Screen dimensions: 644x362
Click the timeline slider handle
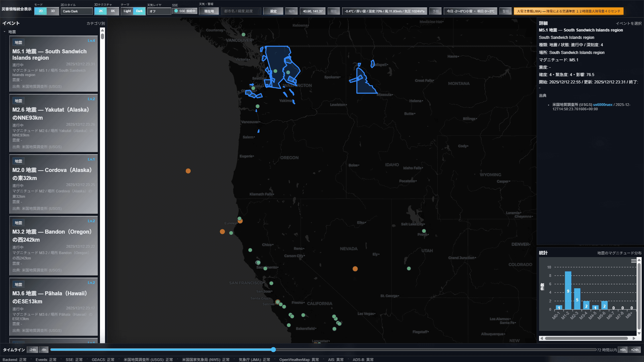point(273,350)
